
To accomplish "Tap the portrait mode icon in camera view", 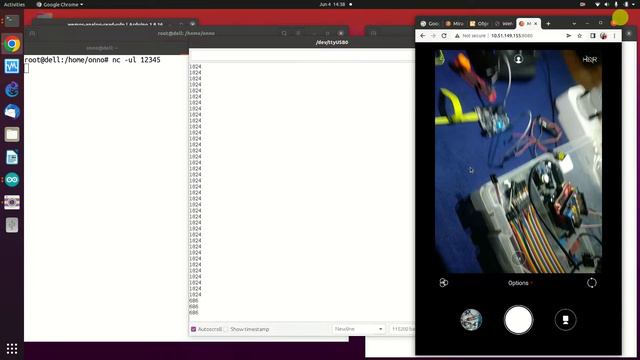I will 518,59.
